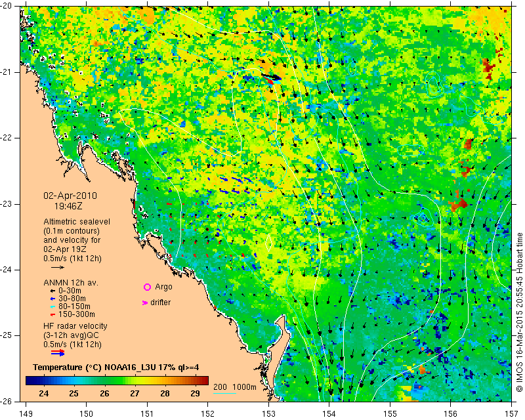This screenshot has height=420, width=525.
Task: Click the '150' longitude axis label
Action: pos(87,413)
